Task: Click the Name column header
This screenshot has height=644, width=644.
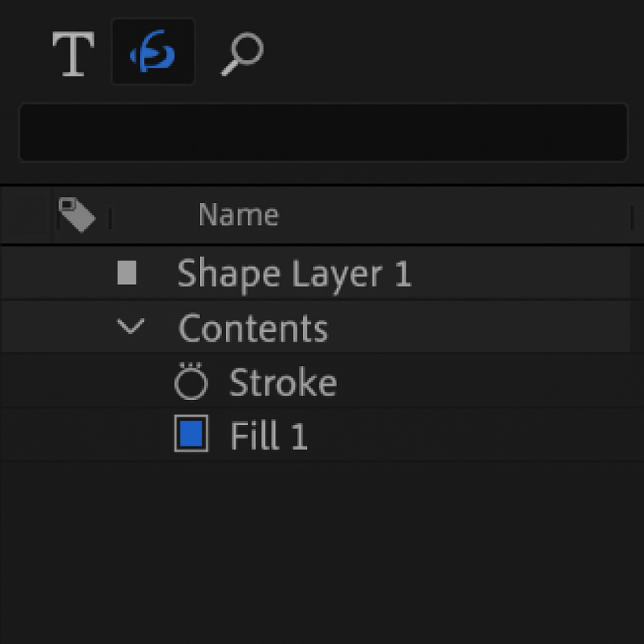Action: click(x=238, y=216)
